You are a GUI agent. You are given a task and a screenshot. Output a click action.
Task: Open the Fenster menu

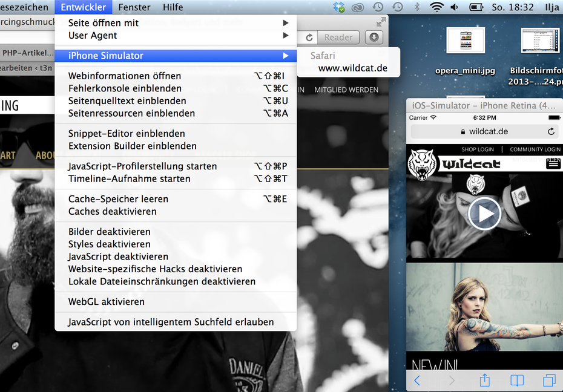[x=134, y=7]
